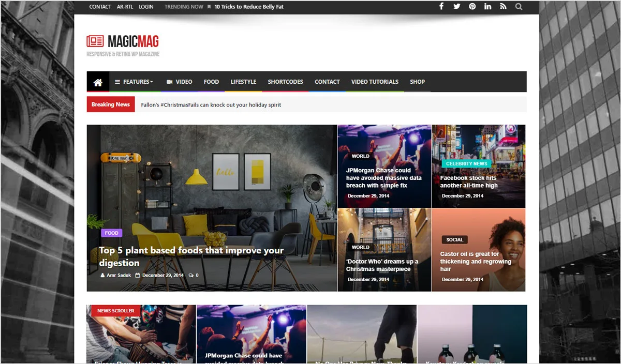Open the Shop menu item
Viewport: 621px width, 364px height.
click(417, 82)
